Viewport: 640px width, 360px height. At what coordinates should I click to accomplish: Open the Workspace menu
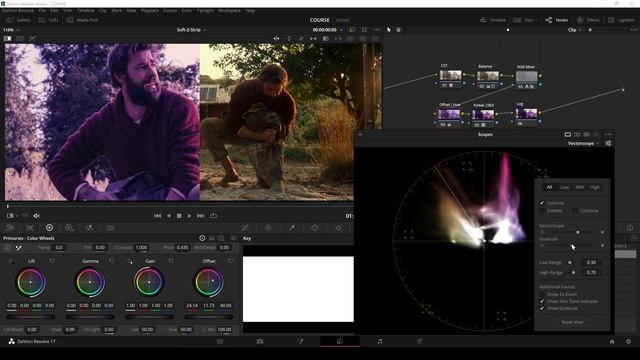click(229, 10)
